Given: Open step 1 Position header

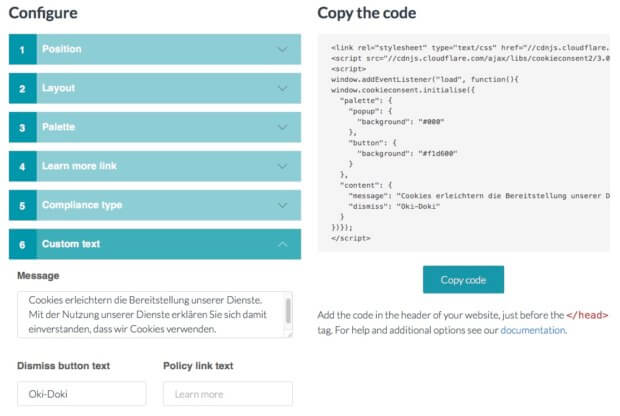Looking at the screenshot, I should tap(155, 49).
